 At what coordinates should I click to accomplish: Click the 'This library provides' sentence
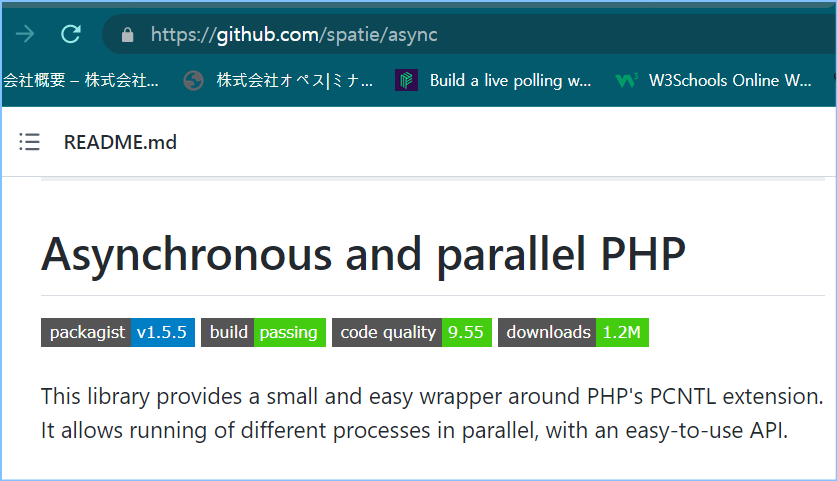coord(431,396)
